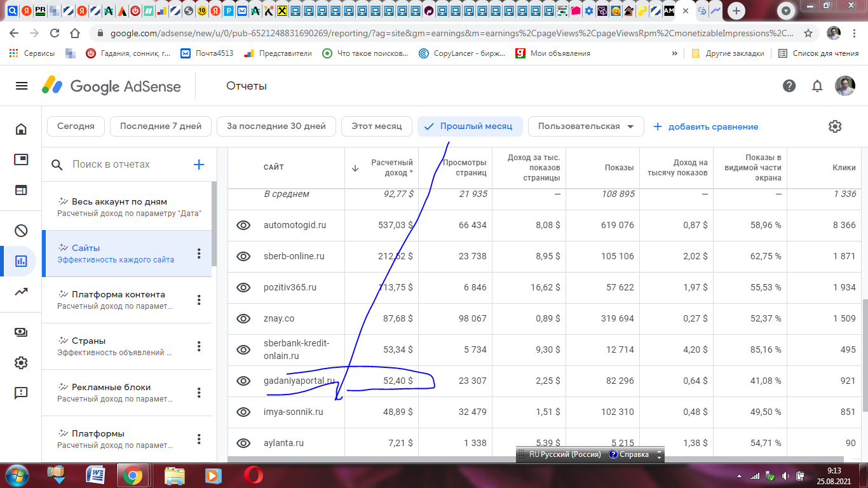Bookmark this page with the star

[x=808, y=33]
